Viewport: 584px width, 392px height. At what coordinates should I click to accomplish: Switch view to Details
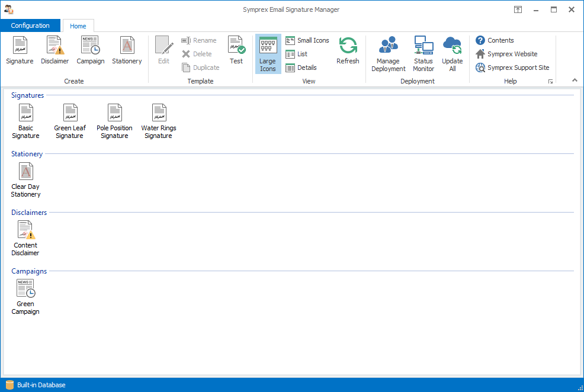[301, 68]
